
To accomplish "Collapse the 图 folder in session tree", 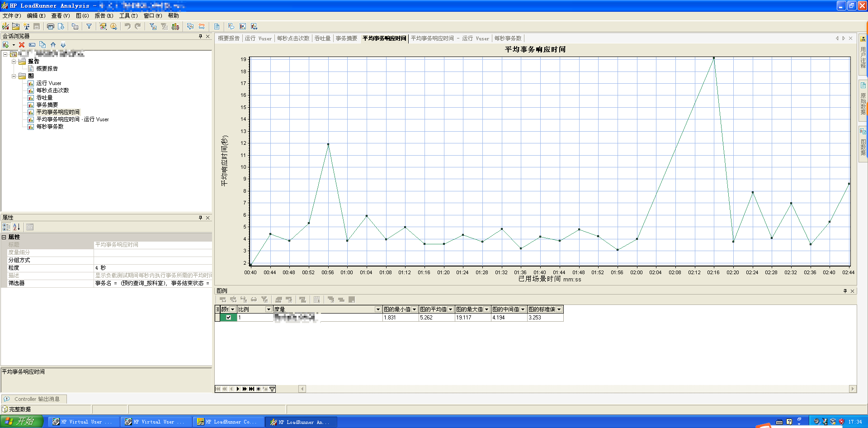I will [14, 76].
